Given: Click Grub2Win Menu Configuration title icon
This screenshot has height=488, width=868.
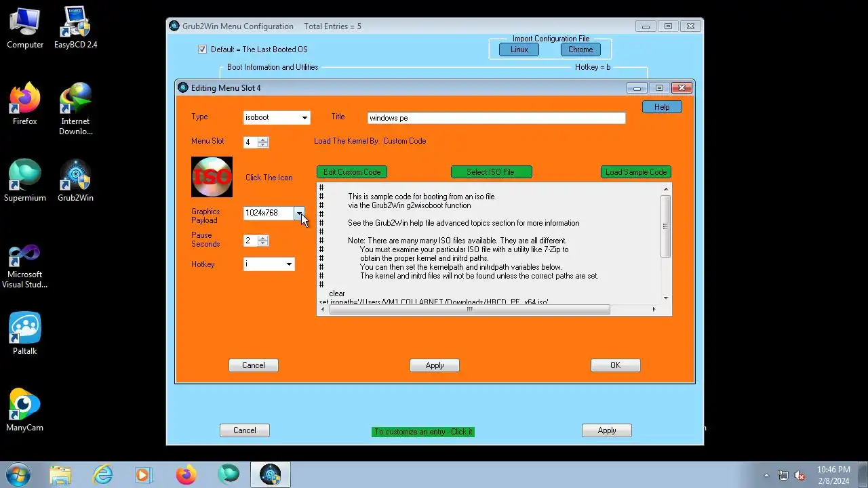Looking at the screenshot, I should [174, 26].
